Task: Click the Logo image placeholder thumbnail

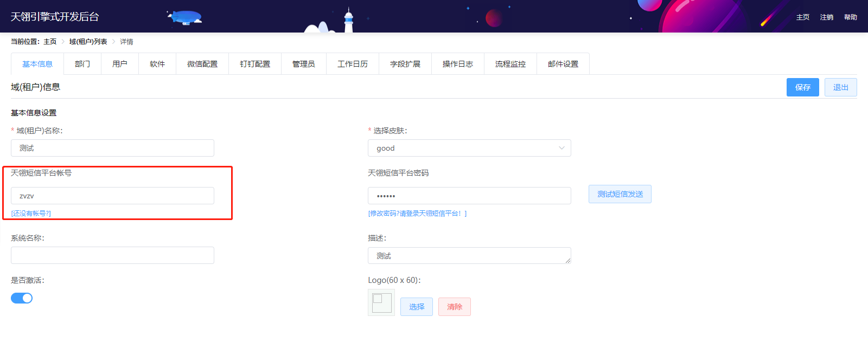Action: (381, 302)
